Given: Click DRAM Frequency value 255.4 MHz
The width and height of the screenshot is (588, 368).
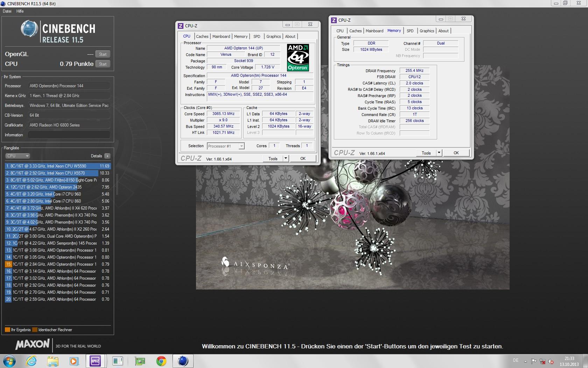Looking at the screenshot, I should click(415, 70).
